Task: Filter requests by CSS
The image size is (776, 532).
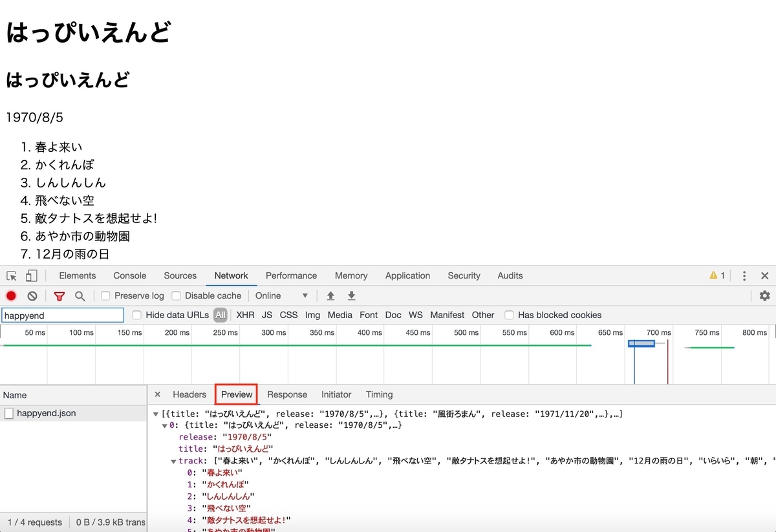Action: point(288,315)
